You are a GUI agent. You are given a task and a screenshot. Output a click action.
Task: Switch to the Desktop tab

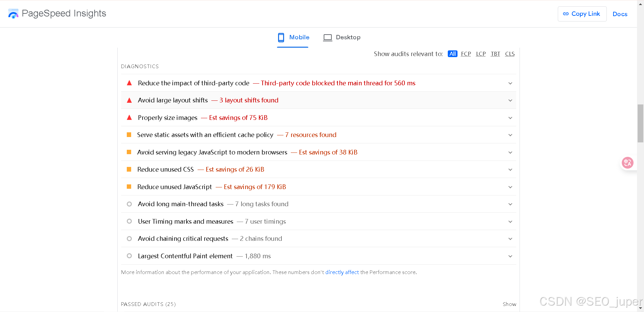pos(341,37)
